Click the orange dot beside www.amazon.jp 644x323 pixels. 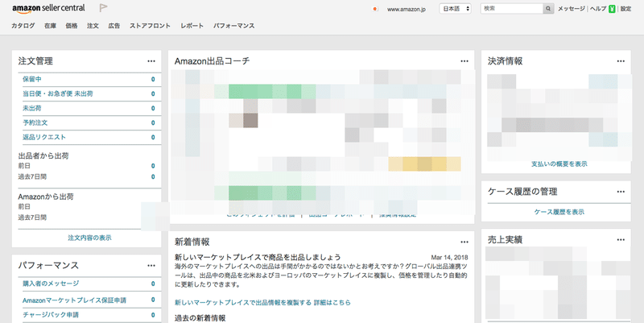tap(374, 9)
